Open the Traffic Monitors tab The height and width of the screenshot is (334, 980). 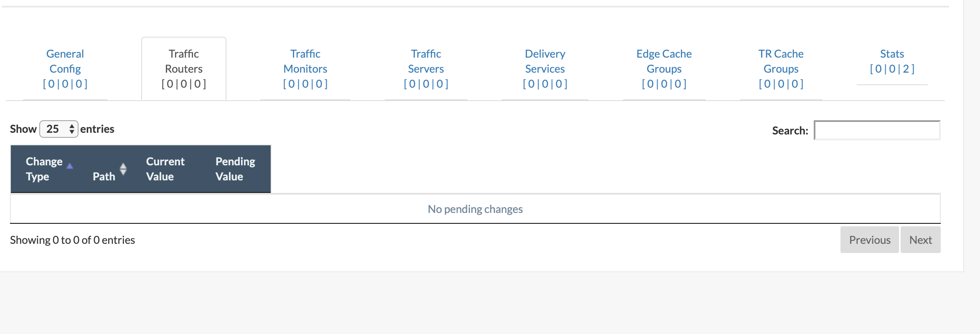click(x=305, y=68)
